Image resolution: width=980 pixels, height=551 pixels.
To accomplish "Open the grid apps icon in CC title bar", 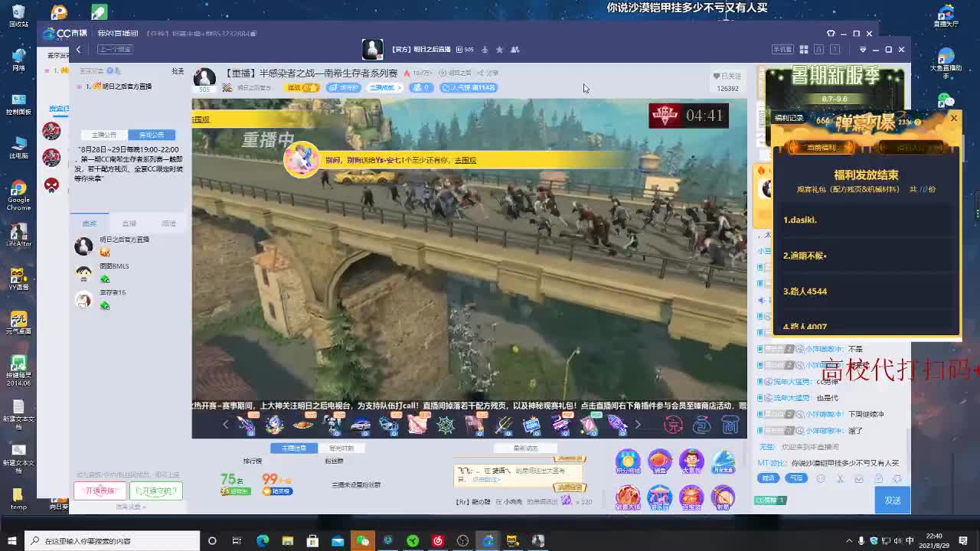I will pos(804,50).
